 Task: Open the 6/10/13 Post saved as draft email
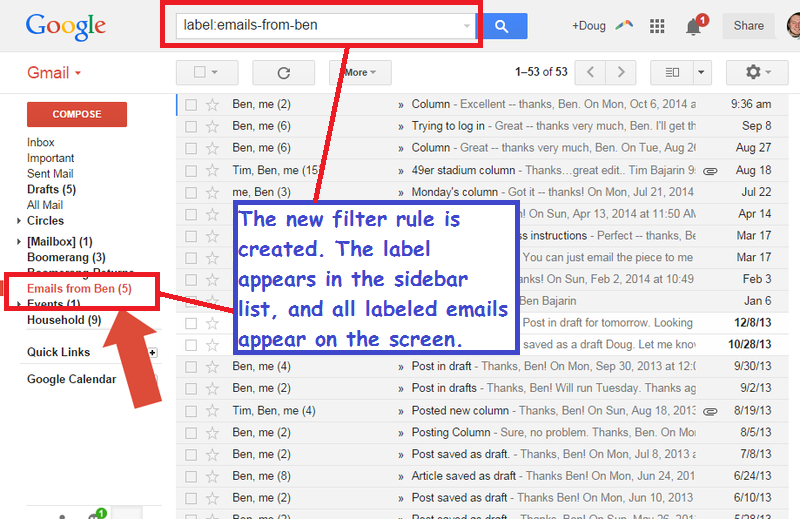coord(482,498)
